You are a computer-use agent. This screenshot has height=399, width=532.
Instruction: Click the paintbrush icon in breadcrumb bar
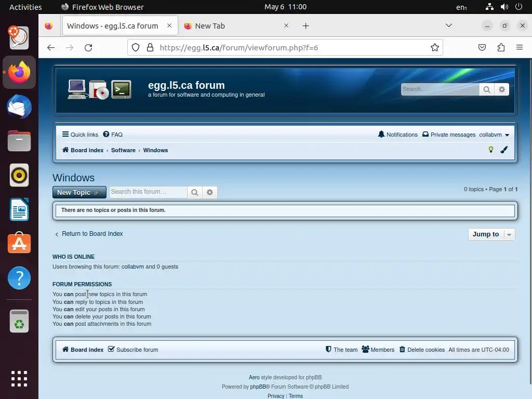(x=504, y=150)
